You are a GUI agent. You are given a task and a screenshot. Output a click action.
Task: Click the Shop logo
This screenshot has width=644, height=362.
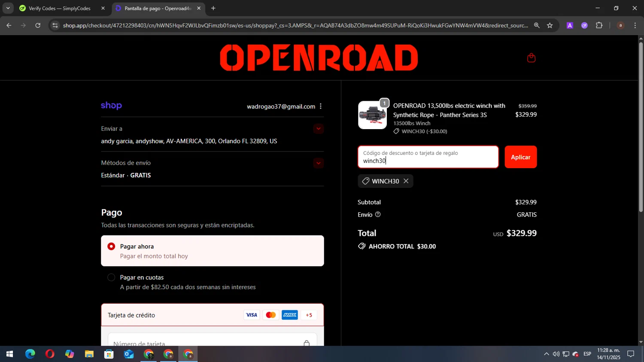click(112, 106)
